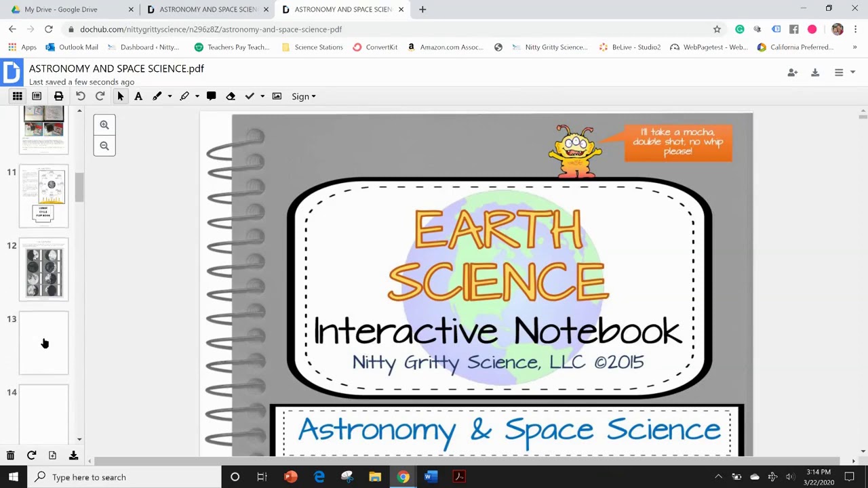Screen dimensions: 868x488
Task: Undo the last edit
Action: pos(81,96)
